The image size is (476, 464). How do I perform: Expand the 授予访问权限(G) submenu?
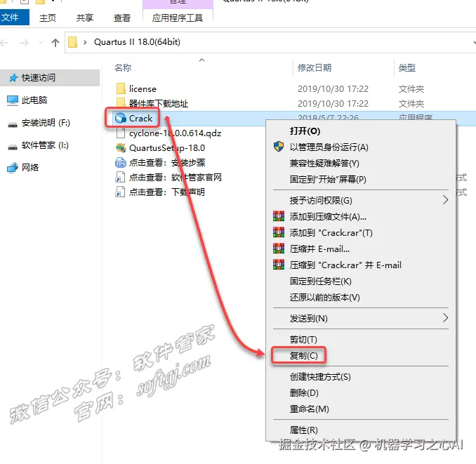point(362,200)
